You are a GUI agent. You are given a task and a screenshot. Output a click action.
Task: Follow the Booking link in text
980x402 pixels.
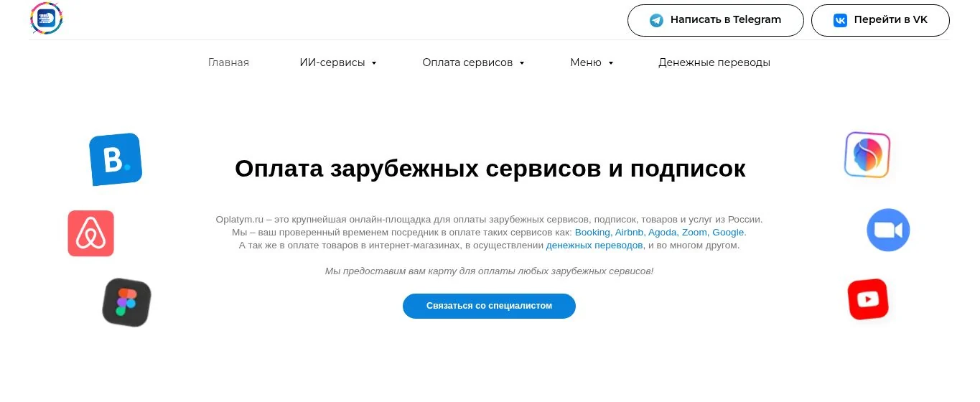pyautogui.click(x=593, y=233)
